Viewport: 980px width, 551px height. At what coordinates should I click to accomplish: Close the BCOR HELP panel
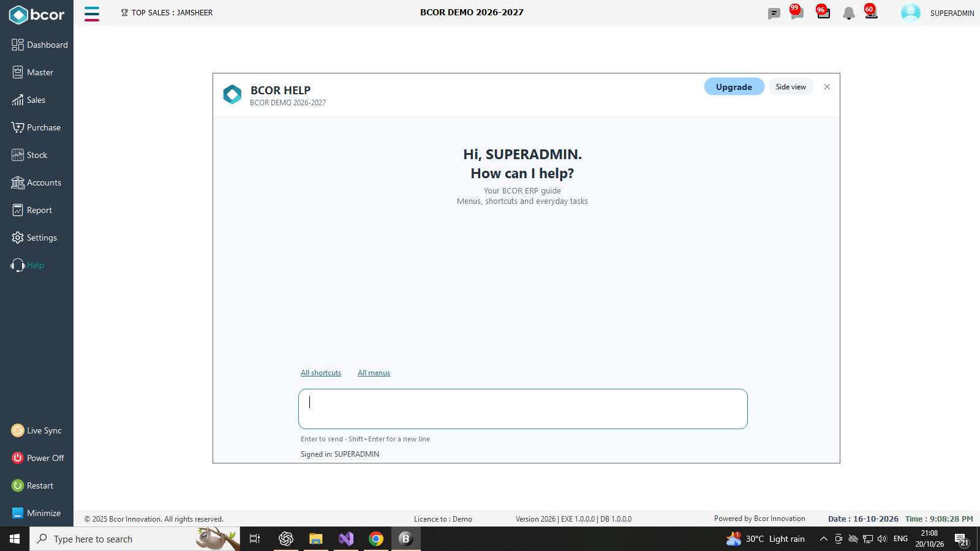(827, 86)
